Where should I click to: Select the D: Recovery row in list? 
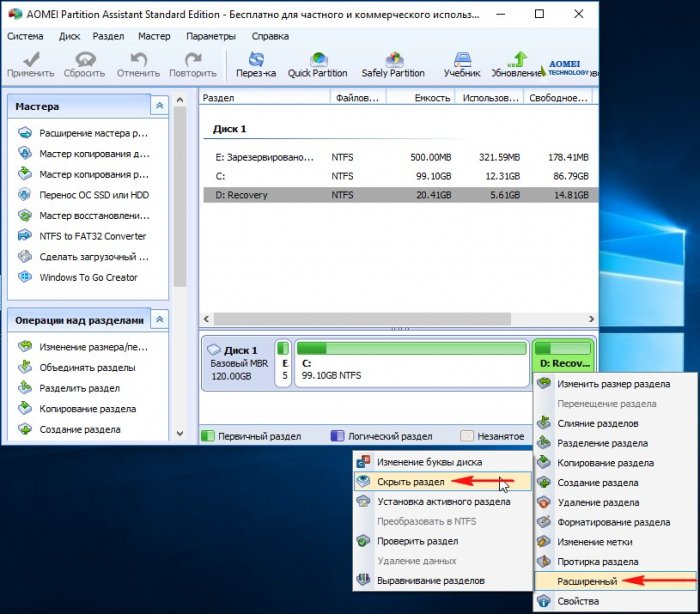[x=400, y=195]
